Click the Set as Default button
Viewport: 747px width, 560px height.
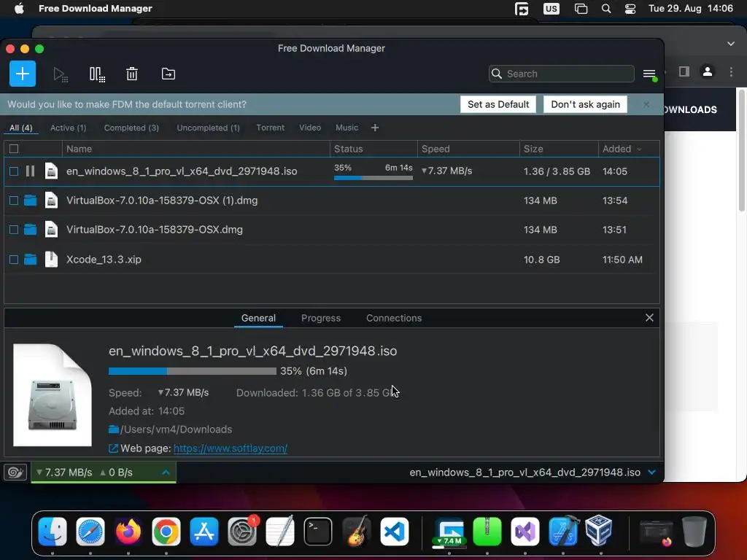(x=498, y=104)
